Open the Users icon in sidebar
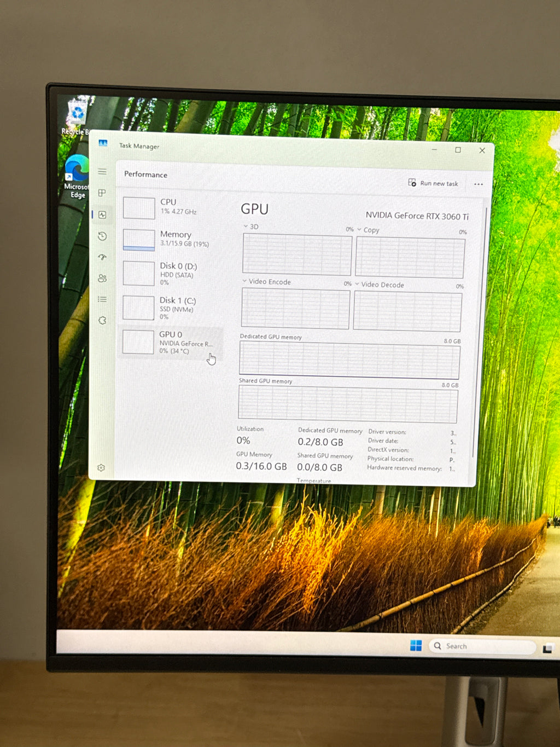560x747 pixels. click(x=102, y=278)
